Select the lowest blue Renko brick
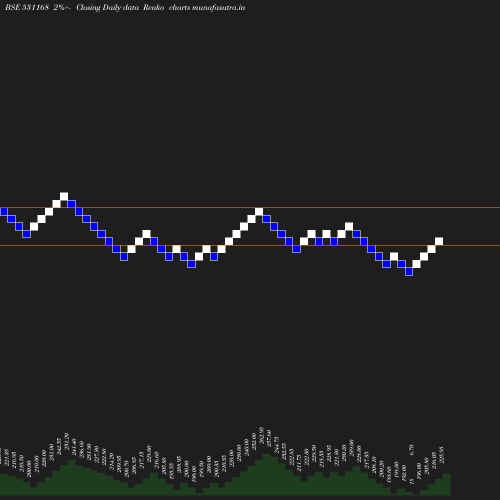This screenshot has width=500, height=500. pyautogui.click(x=409, y=272)
